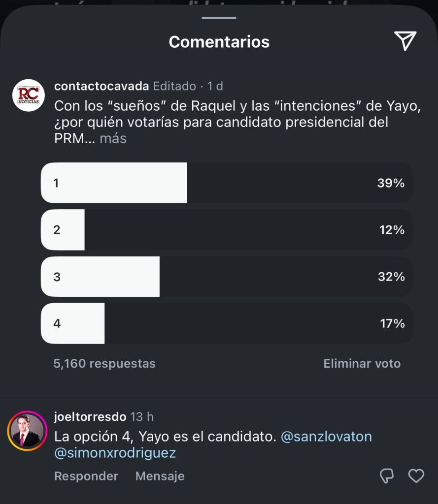Screen dimensions: 438x504
Task: Select poll option 4 with 17%
Action: tap(227, 323)
